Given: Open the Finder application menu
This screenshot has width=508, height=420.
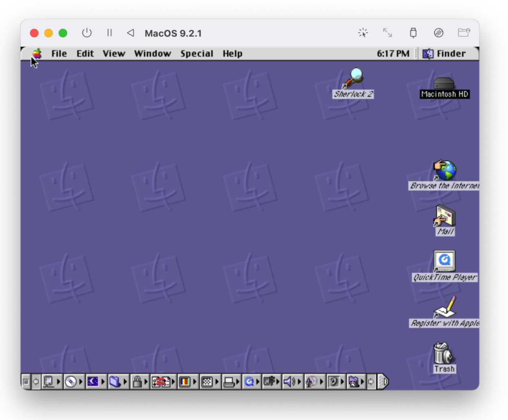Looking at the screenshot, I should 445,53.
